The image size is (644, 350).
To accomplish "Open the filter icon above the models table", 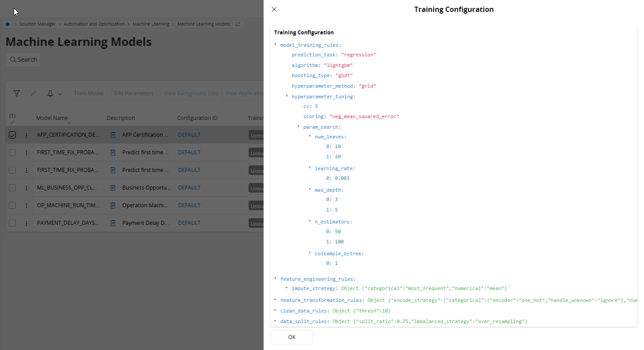I will (x=17, y=93).
